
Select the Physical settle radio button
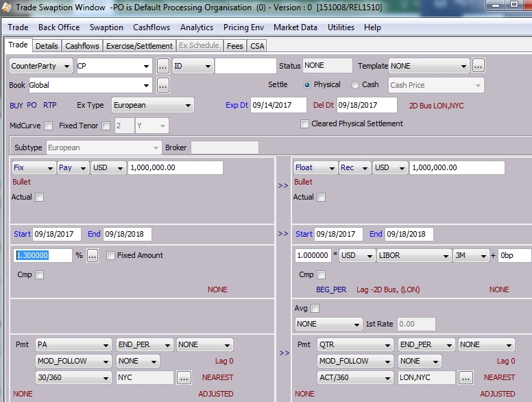click(306, 85)
